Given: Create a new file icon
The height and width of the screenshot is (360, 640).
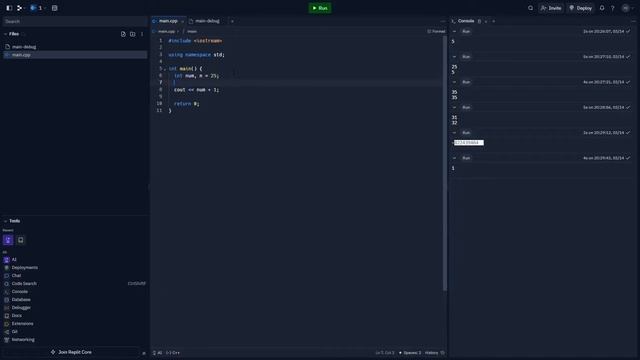Looking at the screenshot, I should pyautogui.click(x=123, y=34).
